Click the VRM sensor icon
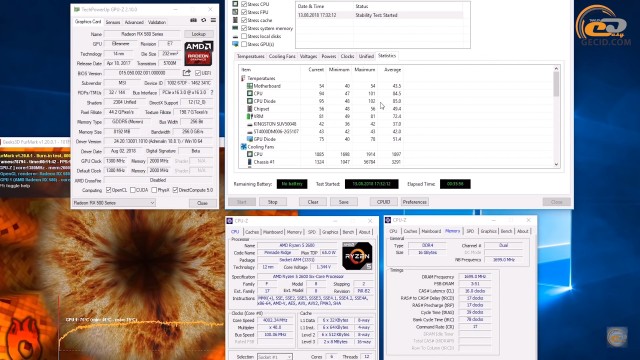The height and width of the screenshot is (360, 640). pyautogui.click(x=249, y=116)
